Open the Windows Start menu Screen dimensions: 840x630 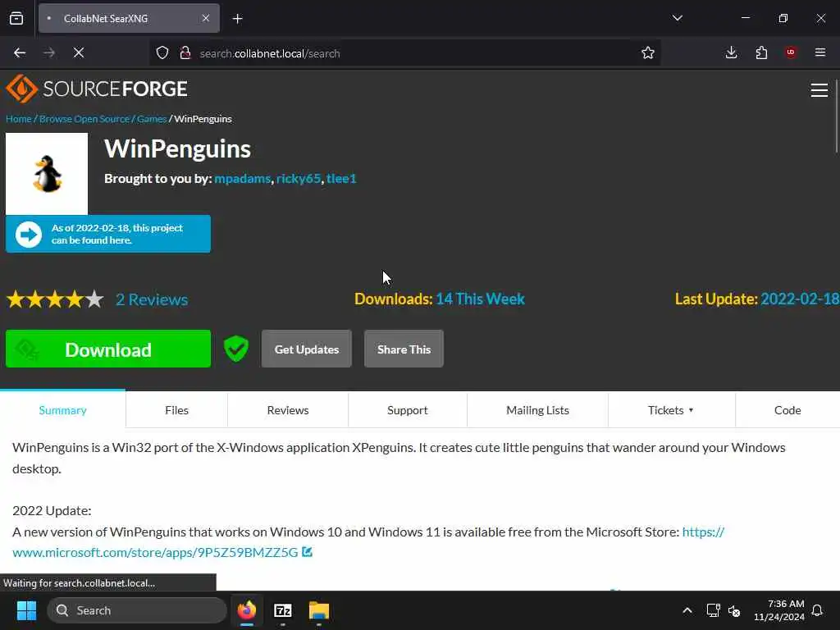26,610
